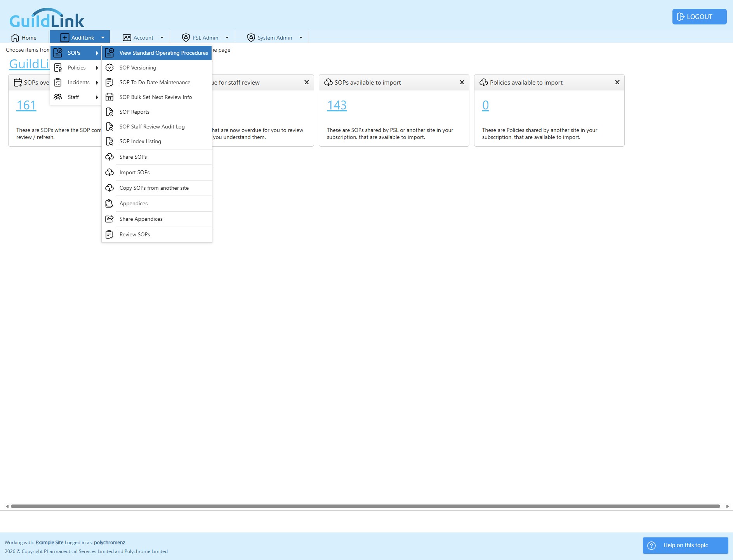Close the SOPs available to import card
The height and width of the screenshot is (560, 733).
[462, 82]
